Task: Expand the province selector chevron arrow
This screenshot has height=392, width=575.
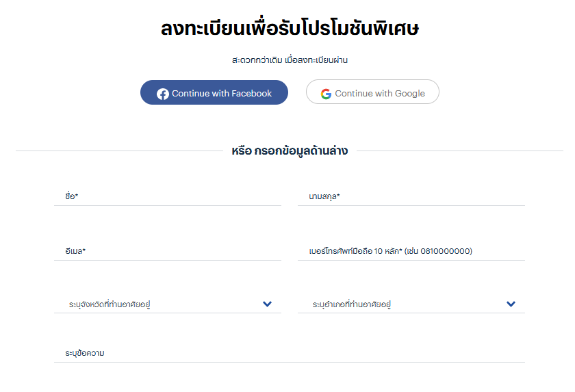Action: (x=268, y=304)
